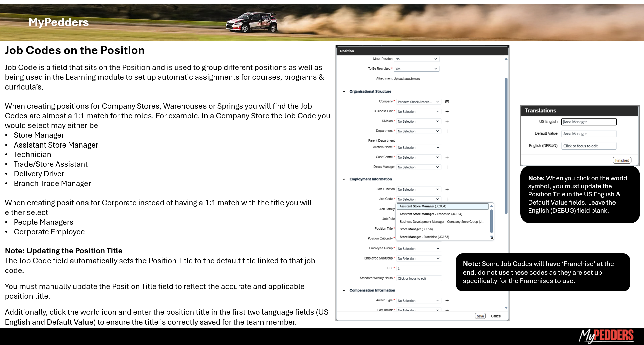Viewport: 644px width, 345px height.
Task: Click the plus icon beside Division
Action: pyautogui.click(x=447, y=121)
